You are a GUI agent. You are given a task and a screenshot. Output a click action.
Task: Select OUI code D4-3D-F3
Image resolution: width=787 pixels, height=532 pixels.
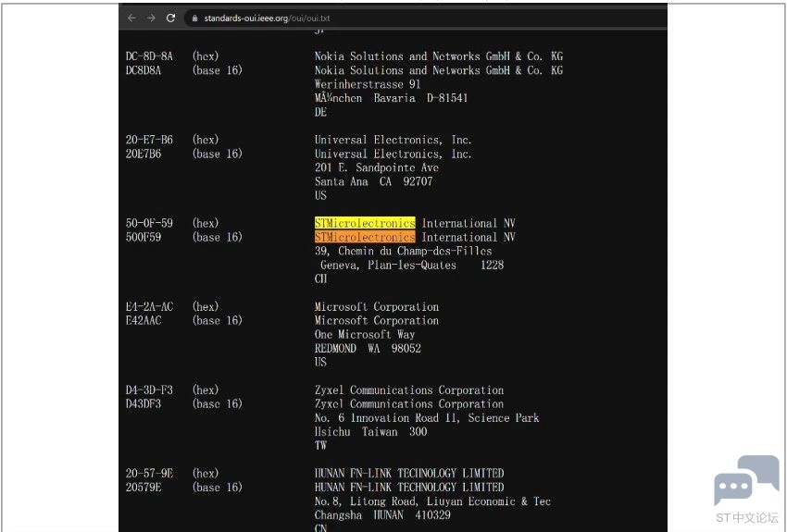(149, 390)
